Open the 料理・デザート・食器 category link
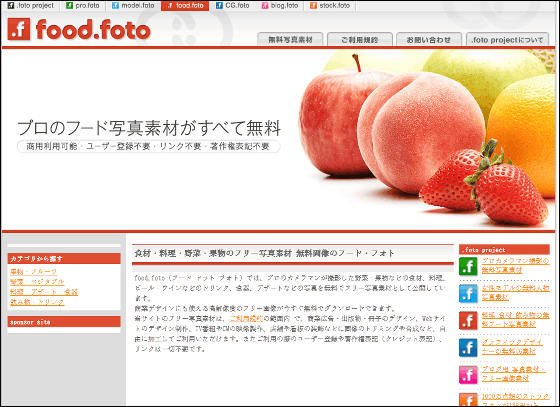 coord(44,292)
